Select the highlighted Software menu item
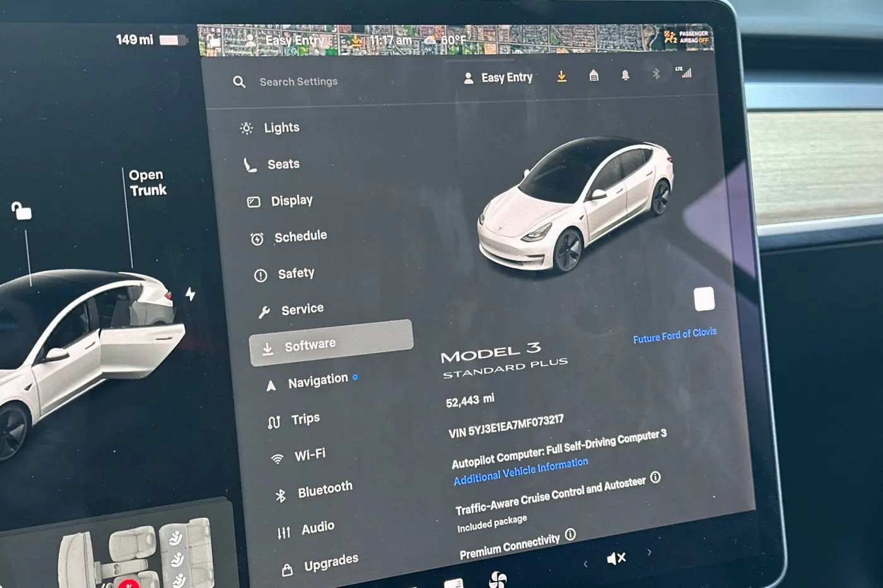This screenshot has height=588, width=883. pyautogui.click(x=331, y=343)
